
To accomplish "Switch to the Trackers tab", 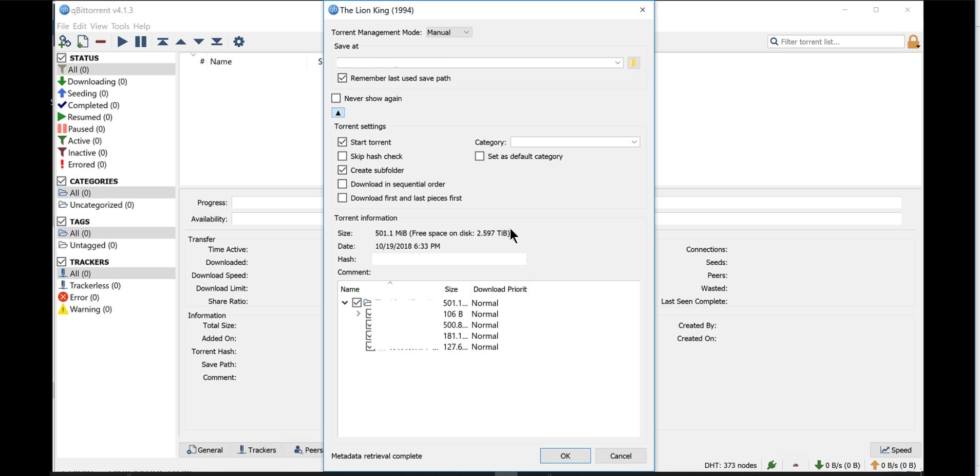I will point(257,449).
